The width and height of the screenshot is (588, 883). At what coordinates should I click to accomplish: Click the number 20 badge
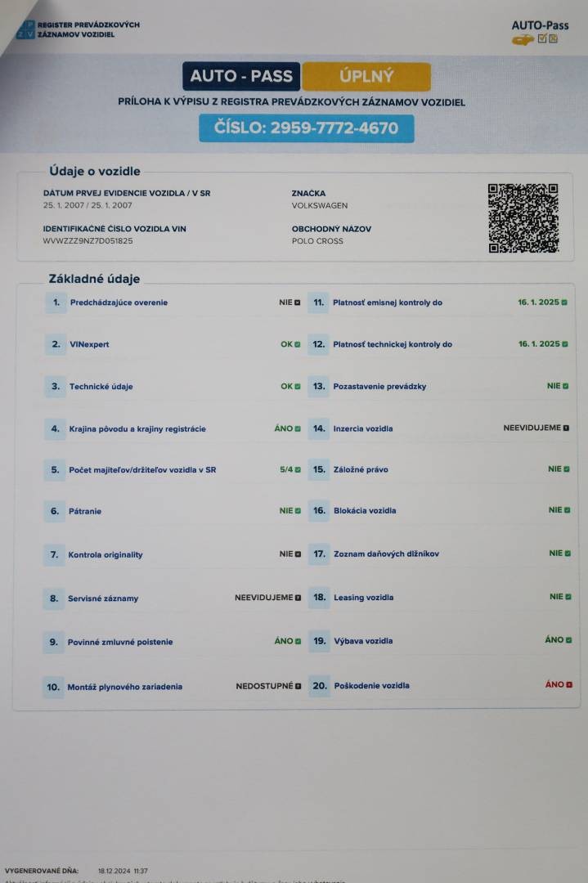coord(319,686)
